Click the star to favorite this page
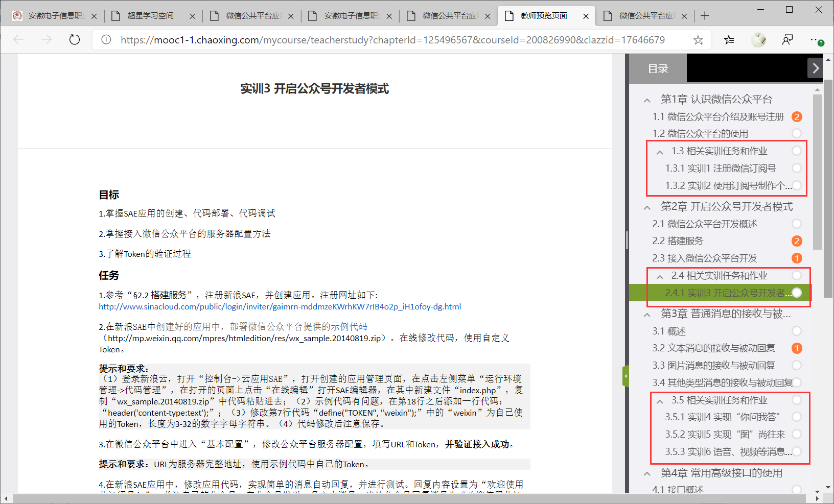Image resolution: width=834 pixels, height=504 pixels. pyautogui.click(x=698, y=40)
